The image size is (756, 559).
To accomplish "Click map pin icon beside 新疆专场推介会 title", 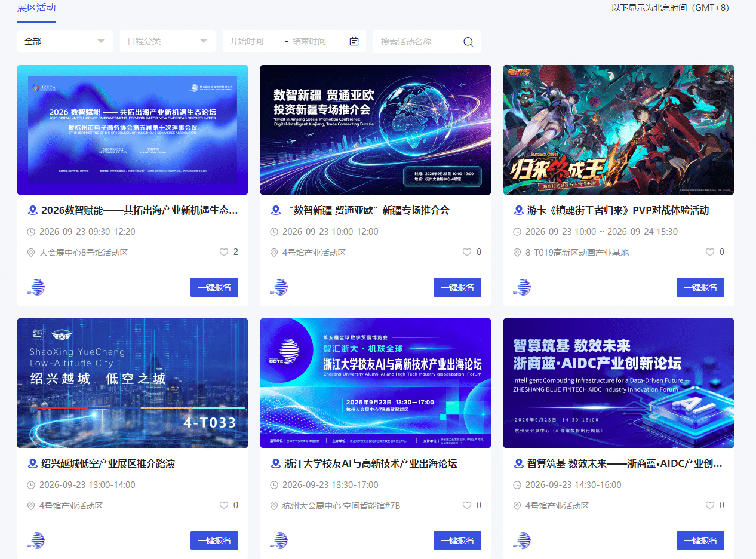I will 276,210.
